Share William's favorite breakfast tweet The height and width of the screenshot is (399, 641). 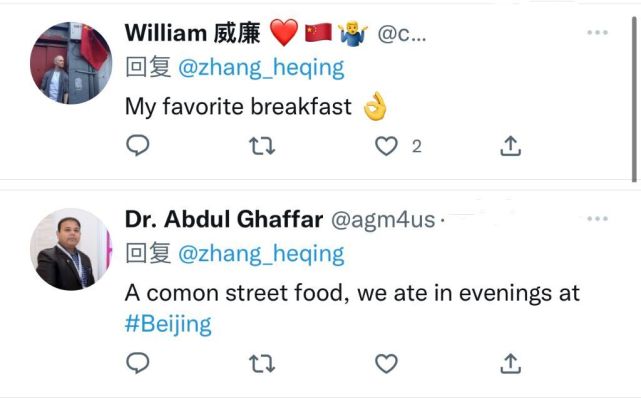coord(511,146)
